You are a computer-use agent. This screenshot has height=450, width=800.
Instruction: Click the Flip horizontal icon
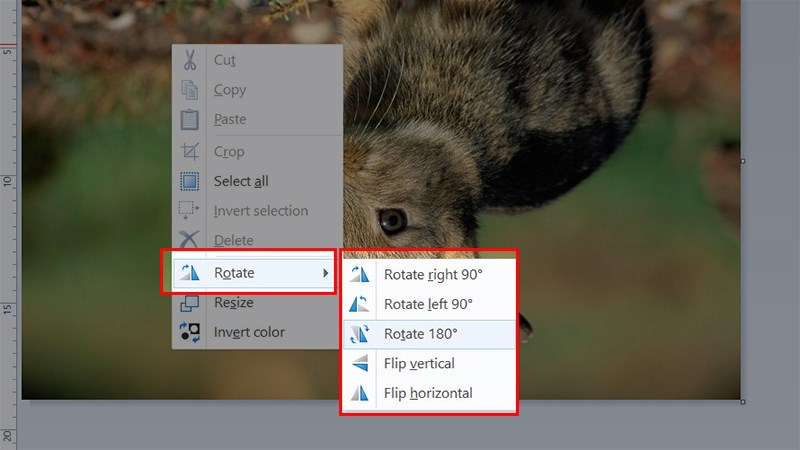point(360,393)
